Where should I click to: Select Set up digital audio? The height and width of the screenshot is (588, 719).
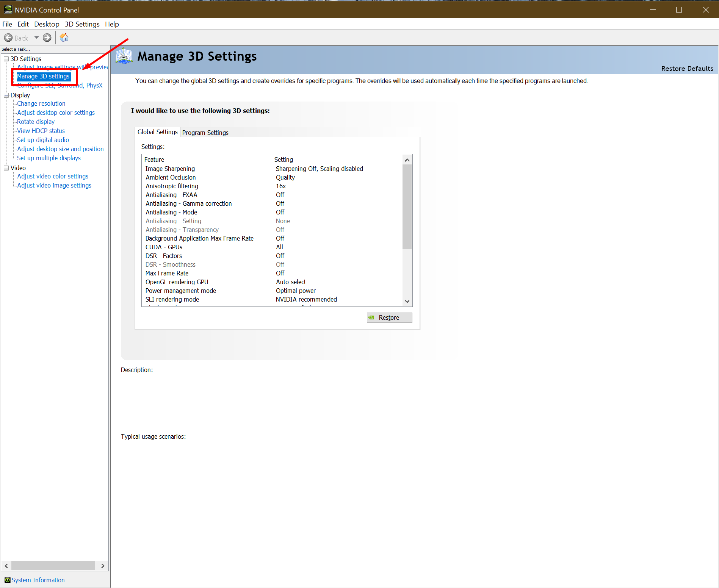click(x=43, y=140)
